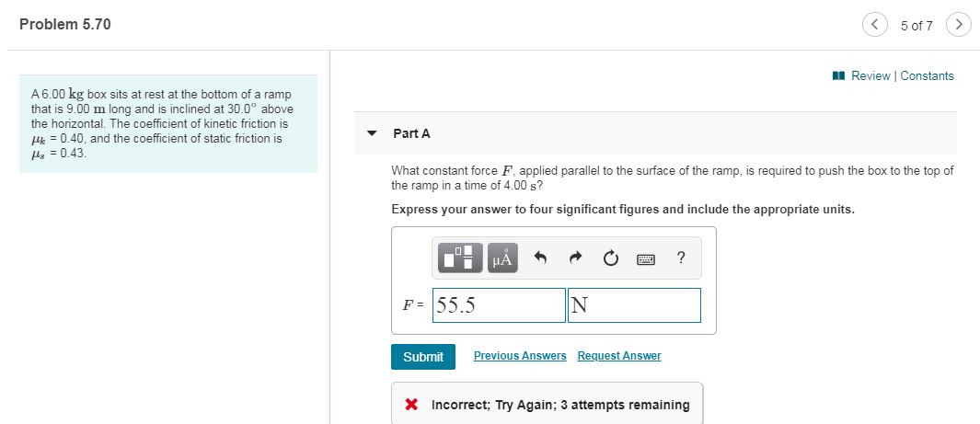This screenshot has height=424, width=980.
Task: Click the Problem 5.70 heading
Action: 65,24
